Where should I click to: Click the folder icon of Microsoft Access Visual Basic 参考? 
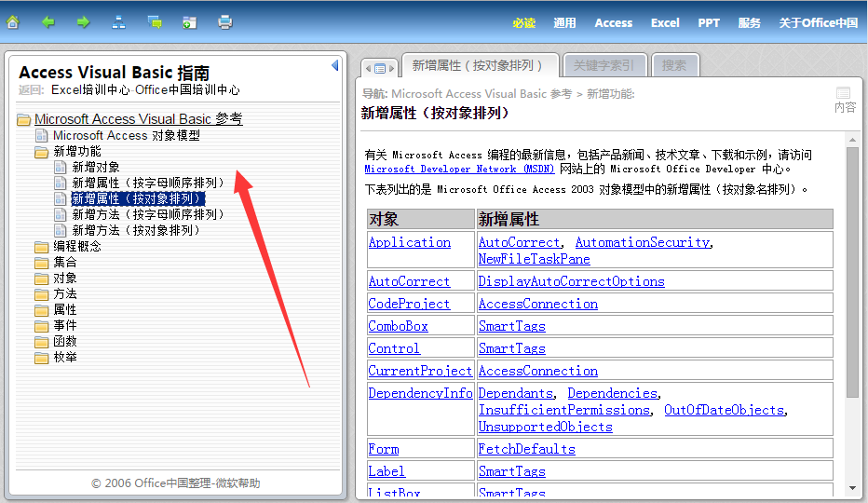click(x=24, y=119)
